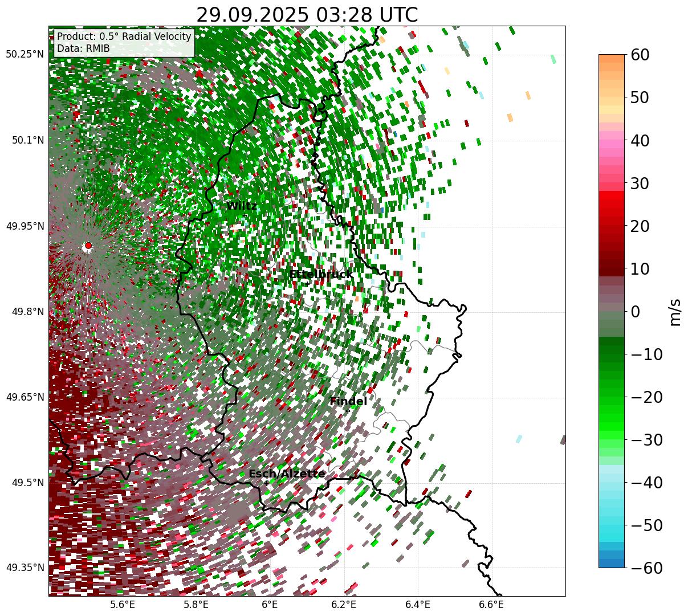688x616 pixels.
Task: Click the Esch/Alzette city label
Action: click(x=287, y=474)
